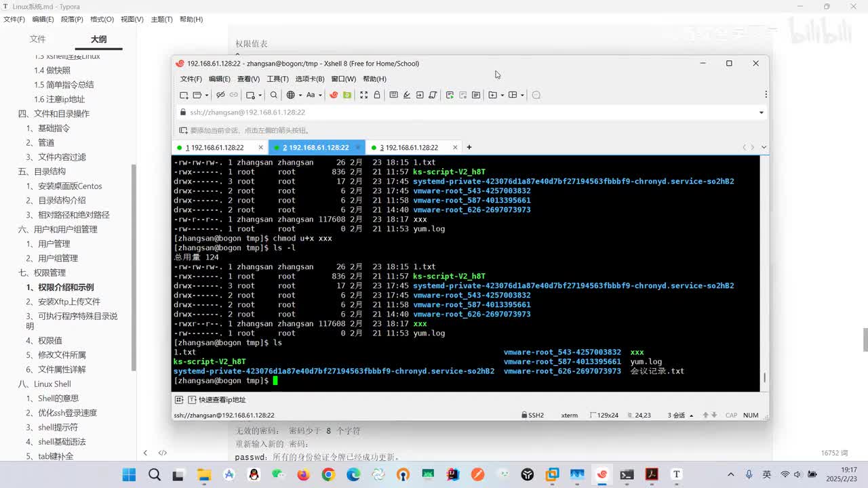Click the keyboard mapping icon in Xshell toolbar
The height and width of the screenshot is (488, 868).
(393, 95)
